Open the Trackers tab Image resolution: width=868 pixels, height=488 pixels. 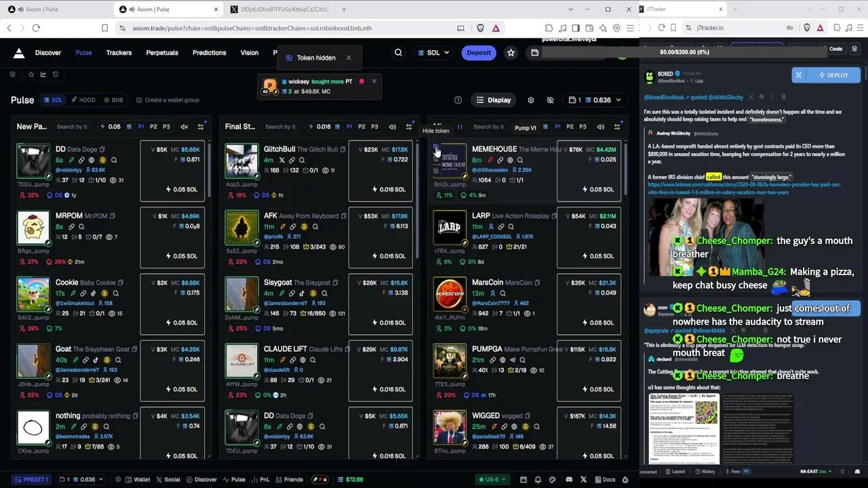119,53
